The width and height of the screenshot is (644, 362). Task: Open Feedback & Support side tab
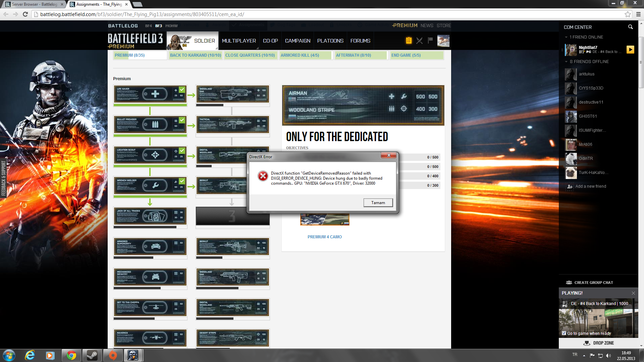[3, 178]
